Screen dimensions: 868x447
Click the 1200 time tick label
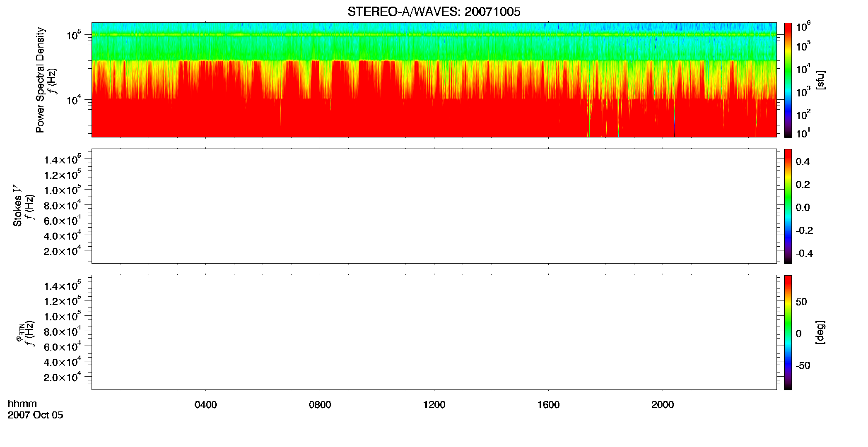434,405
